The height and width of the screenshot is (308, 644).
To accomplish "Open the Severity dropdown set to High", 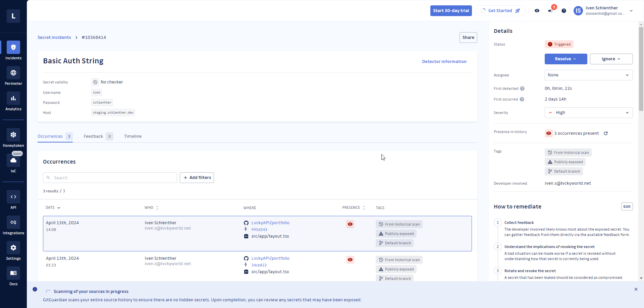I will [x=588, y=113].
